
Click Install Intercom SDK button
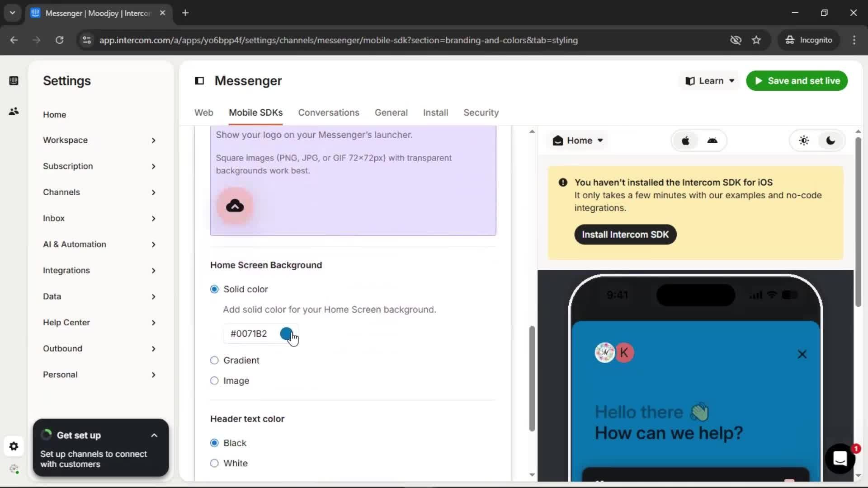[x=625, y=235]
